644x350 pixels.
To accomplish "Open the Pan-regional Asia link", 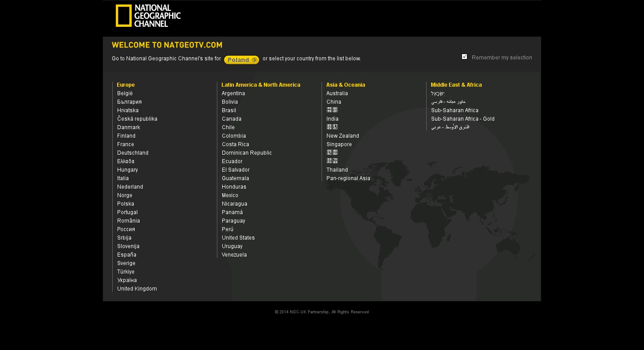I will (x=348, y=178).
